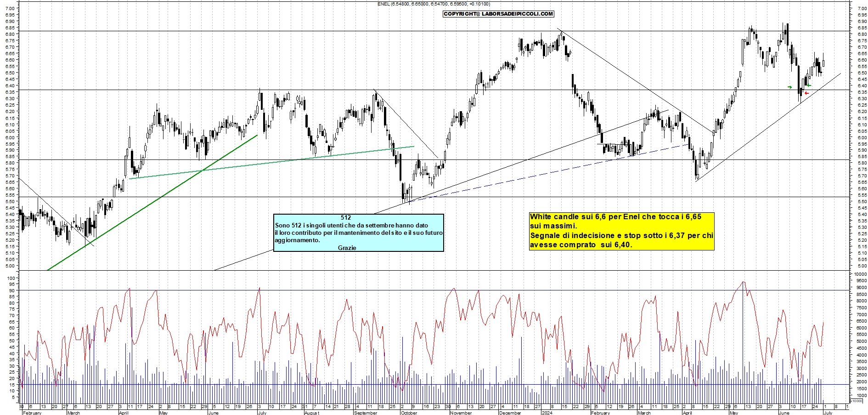868x415 pixels.
Task: Click the '512' heading in the cyan box
Action: pos(346,218)
